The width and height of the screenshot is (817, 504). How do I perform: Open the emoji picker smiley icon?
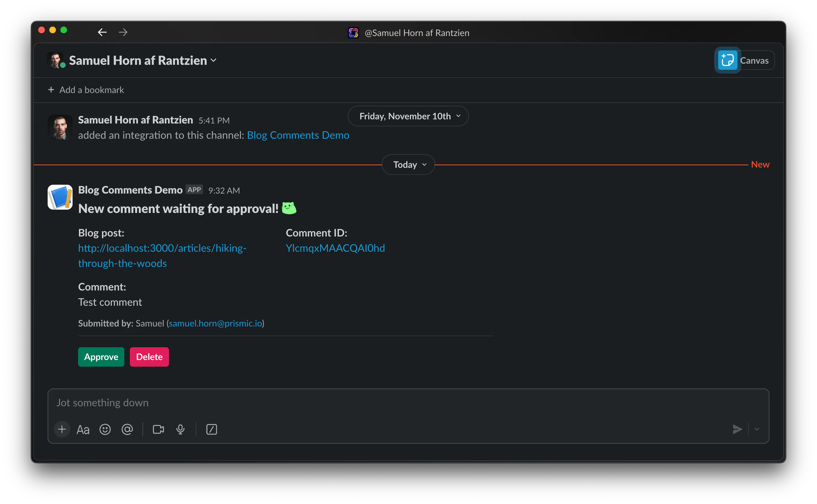pos(105,429)
